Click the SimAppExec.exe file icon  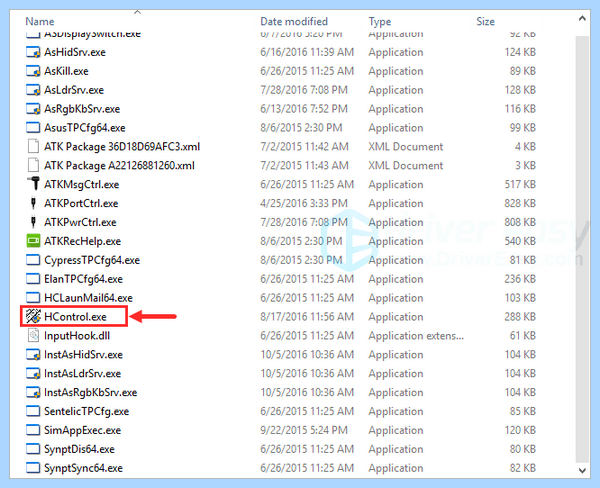pyautogui.click(x=33, y=430)
